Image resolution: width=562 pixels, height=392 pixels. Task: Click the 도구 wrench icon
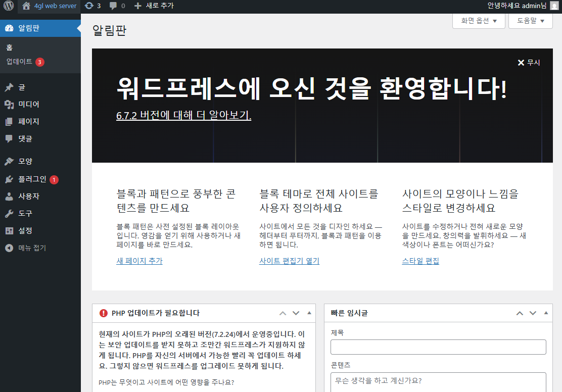click(x=9, y=214)
